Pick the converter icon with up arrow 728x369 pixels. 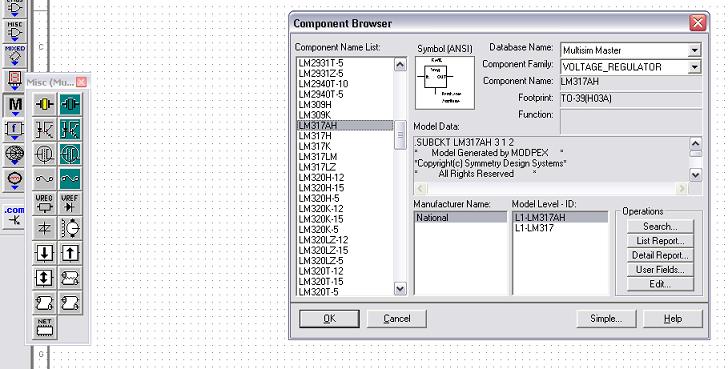tap(70, 253)
